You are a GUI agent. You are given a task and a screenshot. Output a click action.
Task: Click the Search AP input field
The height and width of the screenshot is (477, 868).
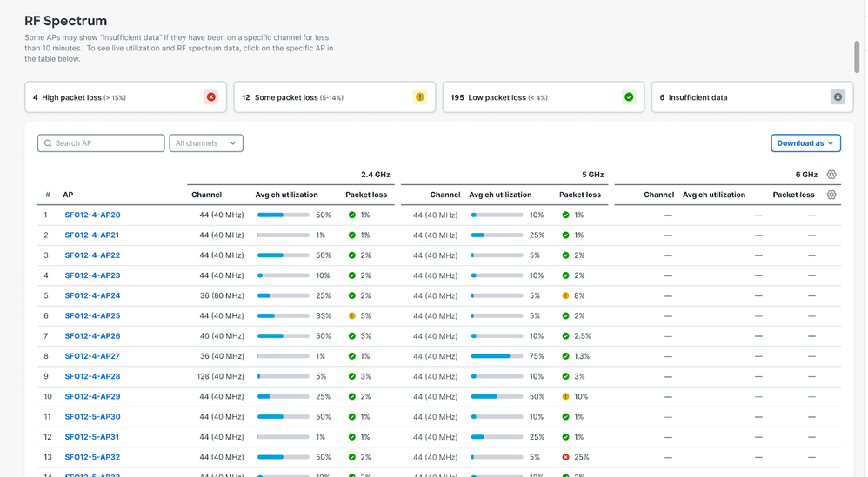point(101,143)
